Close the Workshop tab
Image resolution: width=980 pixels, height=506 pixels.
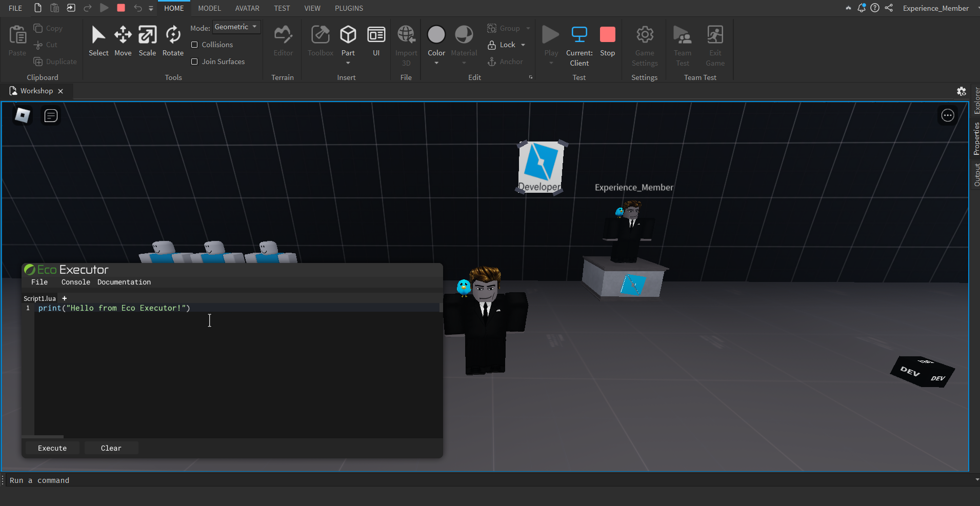(61, 91)
